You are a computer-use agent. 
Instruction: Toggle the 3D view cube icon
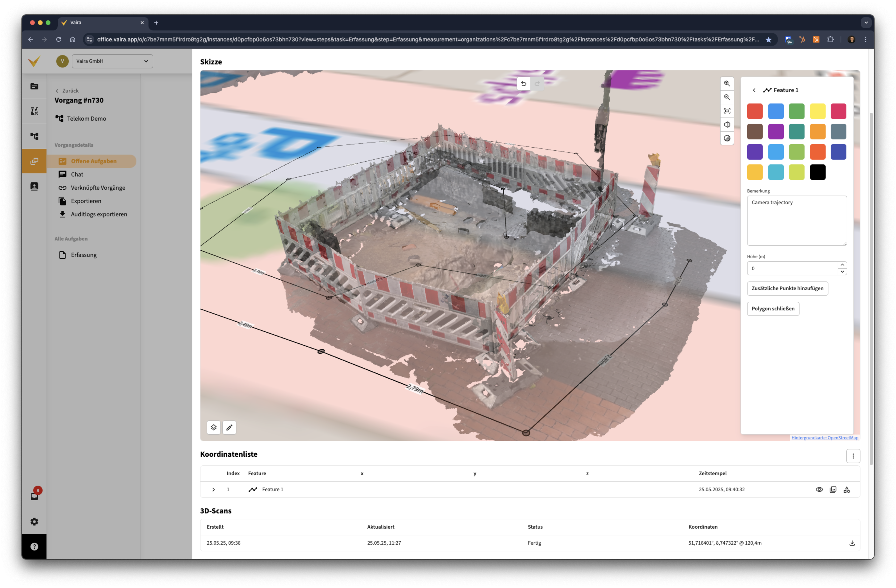click(727, 125)
